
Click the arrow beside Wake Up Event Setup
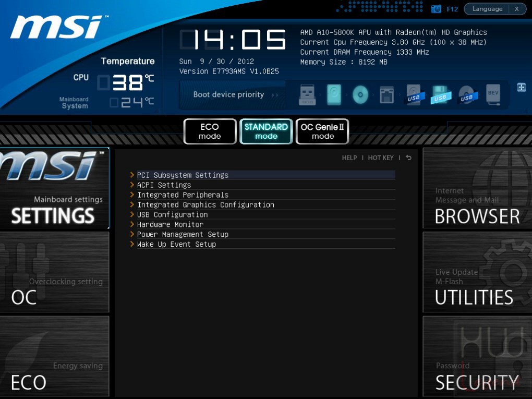coord(132,244)
